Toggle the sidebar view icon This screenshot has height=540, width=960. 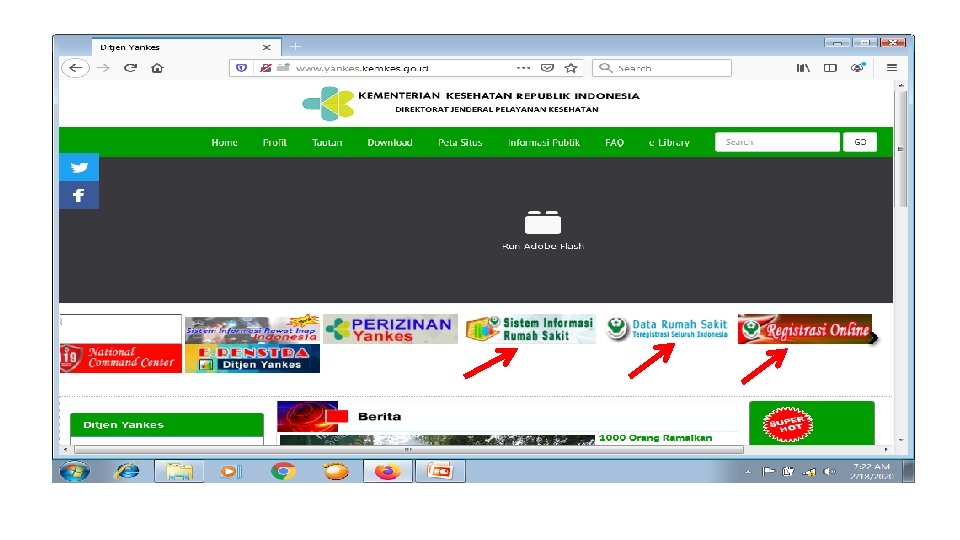(x=830, y=68)
